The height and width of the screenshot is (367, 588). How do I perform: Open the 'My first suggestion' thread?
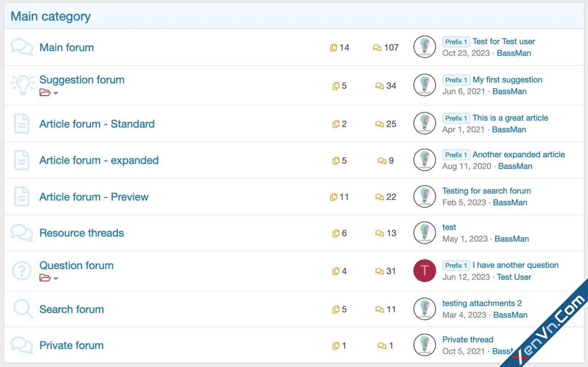[x=507, y=79]
